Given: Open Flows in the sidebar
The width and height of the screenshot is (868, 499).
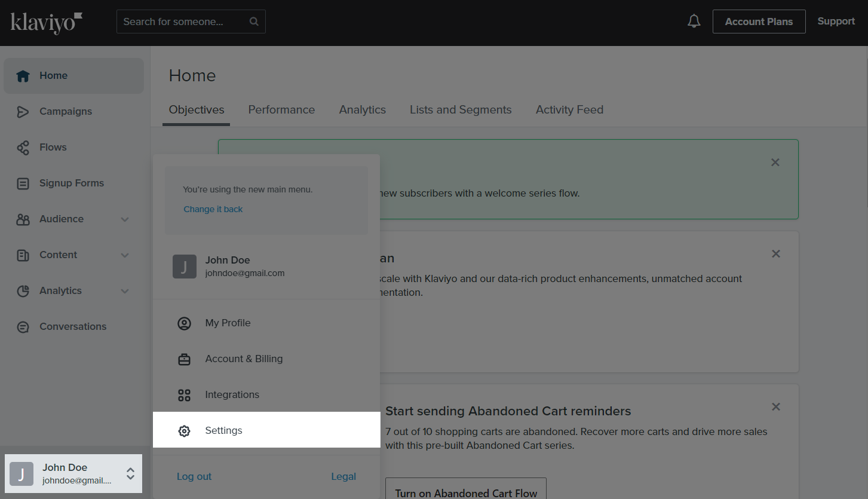Looking at the screenshot, I should click(x=73, y=148).
